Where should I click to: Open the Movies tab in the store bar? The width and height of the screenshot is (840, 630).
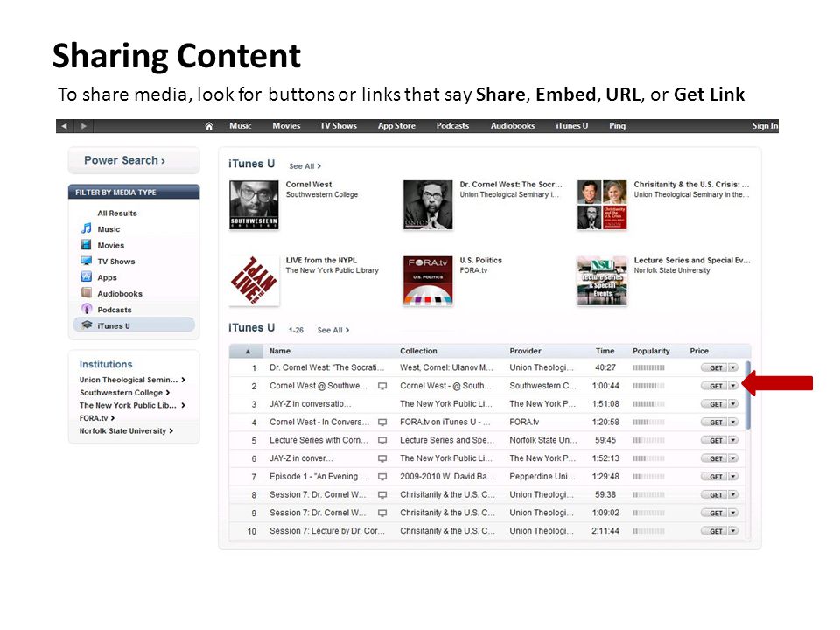pyautogui.click(x=286, y=126)
